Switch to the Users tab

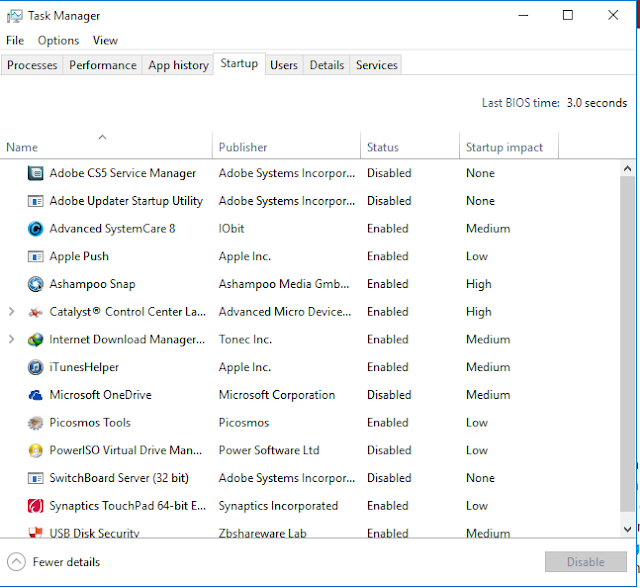click(x=284, y=65)
